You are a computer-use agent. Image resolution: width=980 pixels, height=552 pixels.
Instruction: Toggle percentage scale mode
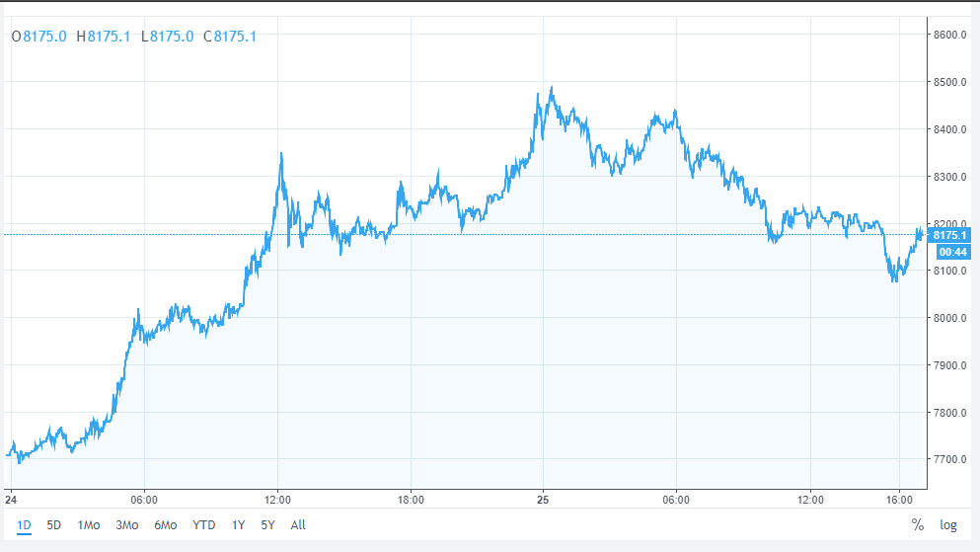pyautogui.click(x=918, y=525)
